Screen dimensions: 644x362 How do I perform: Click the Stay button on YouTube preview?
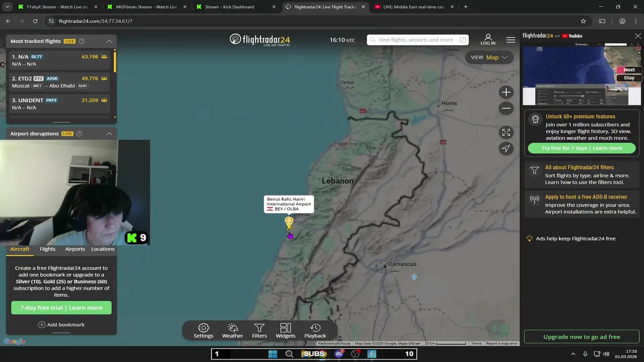(x=629, y=78)
